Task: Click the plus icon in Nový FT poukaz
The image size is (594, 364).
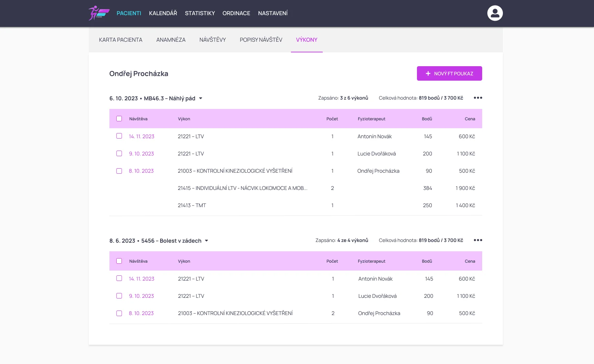Action: click(428, 73)
